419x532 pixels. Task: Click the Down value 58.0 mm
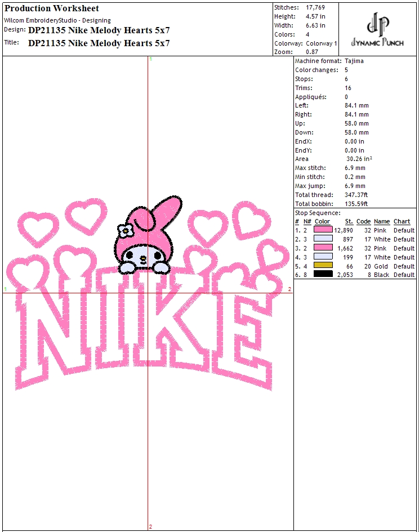pos(356,133)
